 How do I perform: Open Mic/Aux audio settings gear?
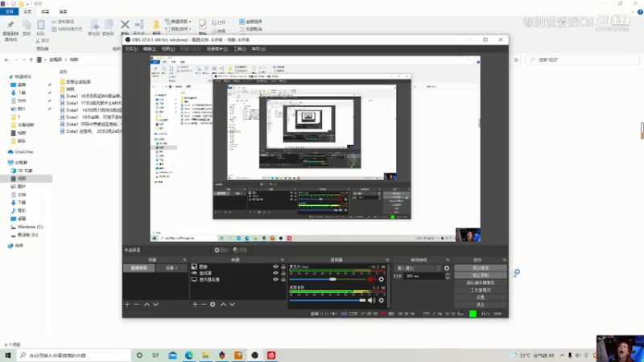point(381,279)
